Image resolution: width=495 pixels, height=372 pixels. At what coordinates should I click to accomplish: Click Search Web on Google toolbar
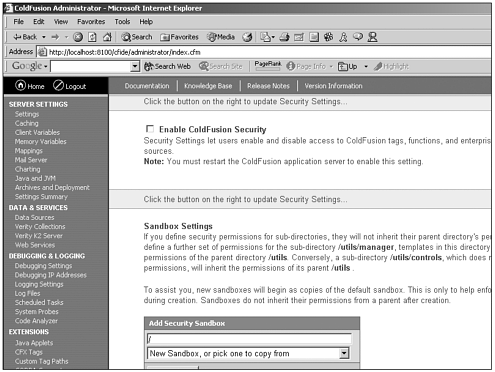pyautogui.click(x=167, y=66)
